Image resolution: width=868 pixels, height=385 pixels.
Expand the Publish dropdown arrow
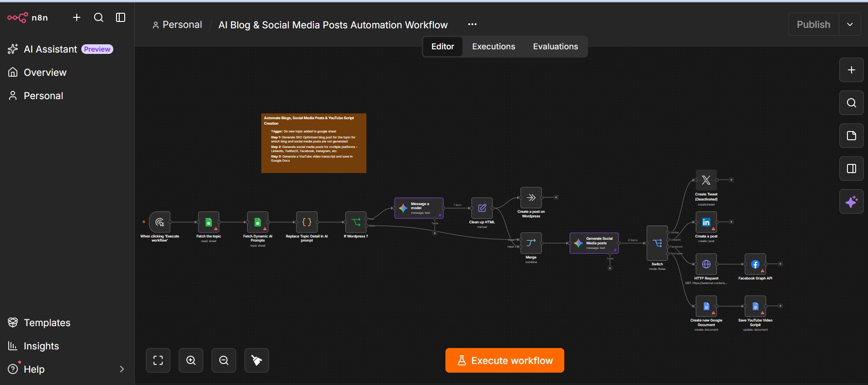tap(850, 25)
